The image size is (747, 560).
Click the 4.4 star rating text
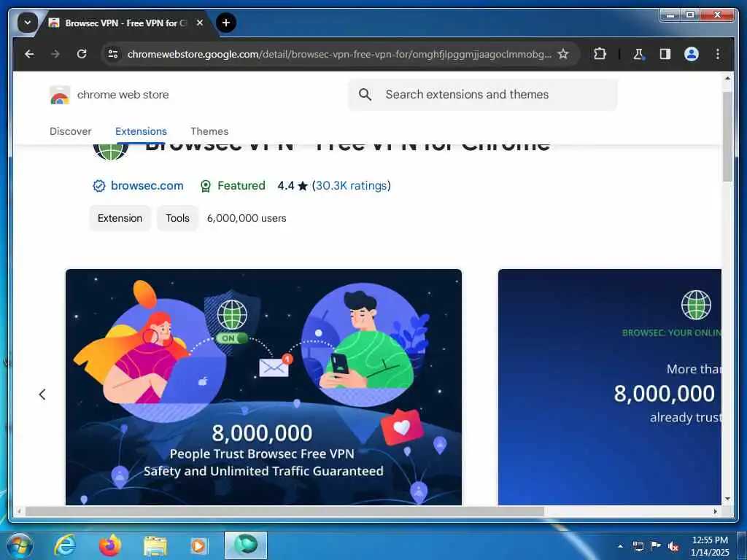(293, 186)
